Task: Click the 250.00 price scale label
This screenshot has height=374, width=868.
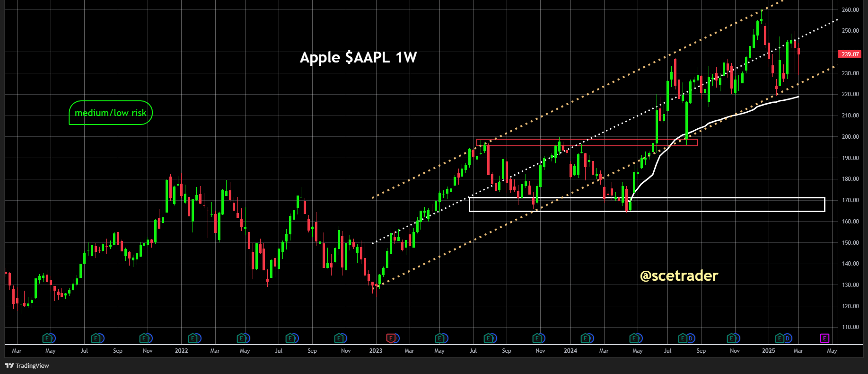Action: pos(850,31)
